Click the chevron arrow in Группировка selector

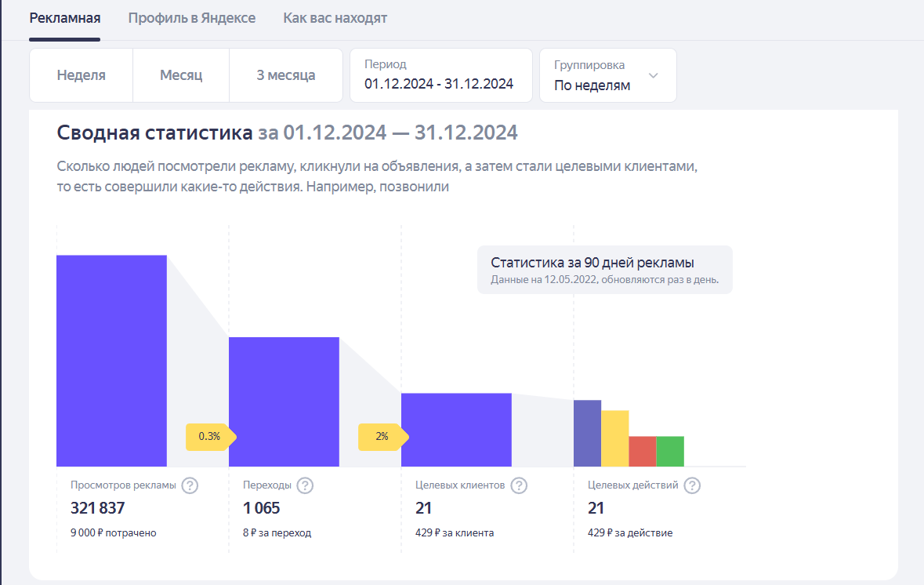(653, 75)
